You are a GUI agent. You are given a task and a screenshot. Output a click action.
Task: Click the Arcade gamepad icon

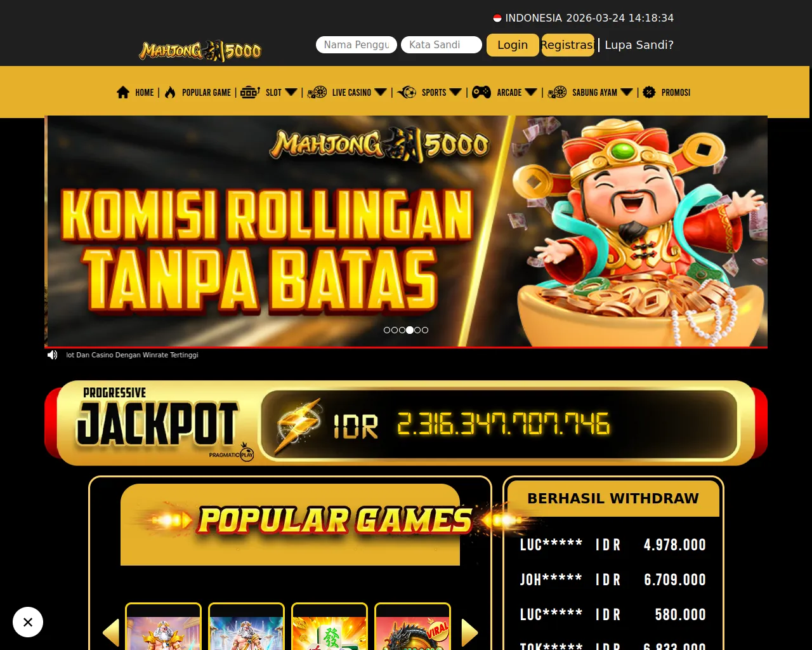(x=481, y=92)
